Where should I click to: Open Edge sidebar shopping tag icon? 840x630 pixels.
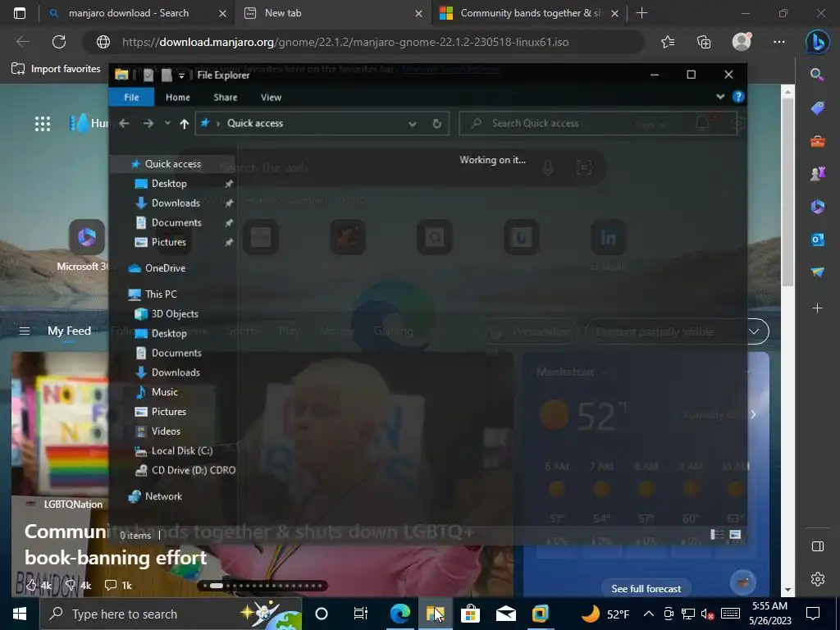pyautogui.click(x=818, y=108)
